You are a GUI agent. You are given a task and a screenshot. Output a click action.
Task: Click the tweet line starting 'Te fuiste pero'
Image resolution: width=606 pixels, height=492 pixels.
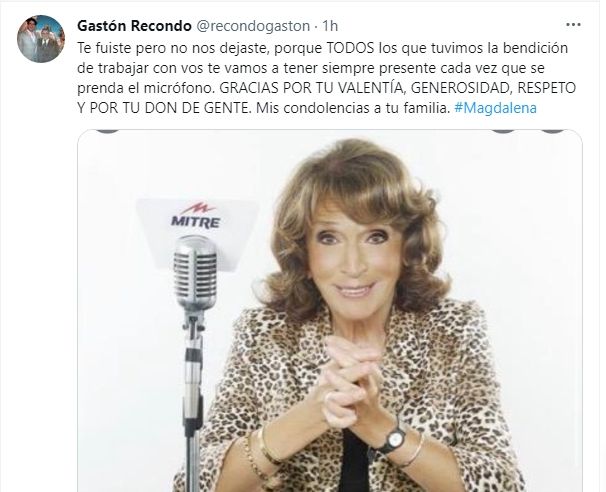(x=323, y=48)
